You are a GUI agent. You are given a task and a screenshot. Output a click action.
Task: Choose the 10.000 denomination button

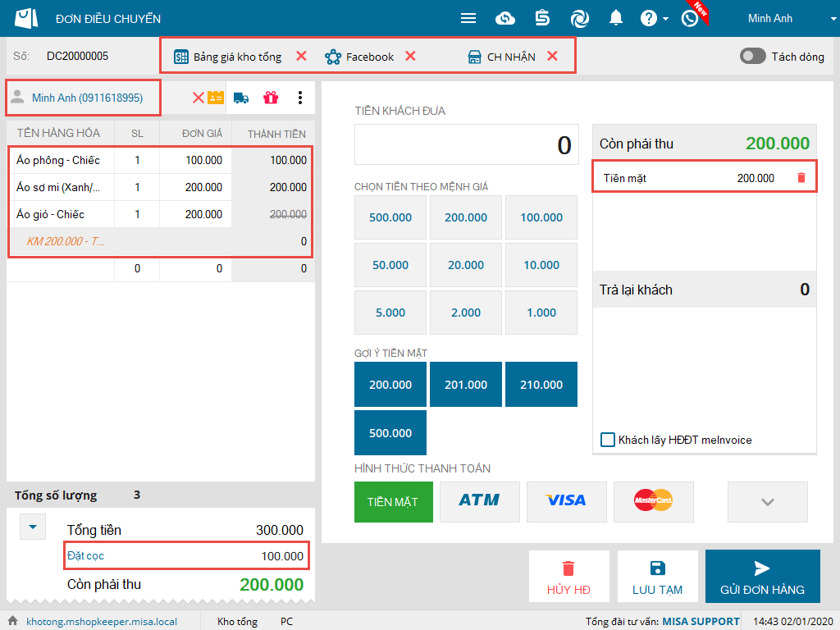541,265
